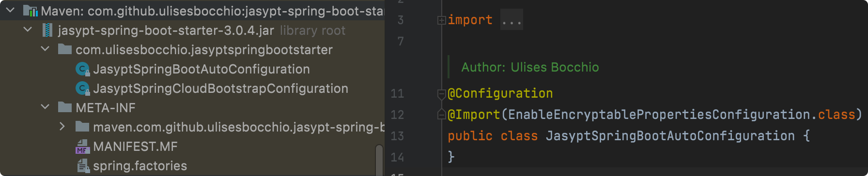Collapse the com.ulisesbocchio.jasyptspringbootstarter package
Screen dimensions: 868x176
coord(46,49)
